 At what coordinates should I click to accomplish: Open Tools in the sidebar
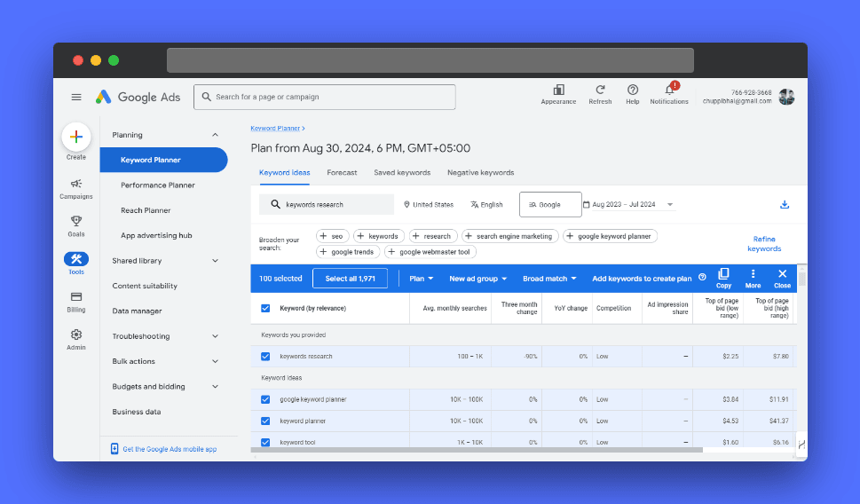point(76,264)
